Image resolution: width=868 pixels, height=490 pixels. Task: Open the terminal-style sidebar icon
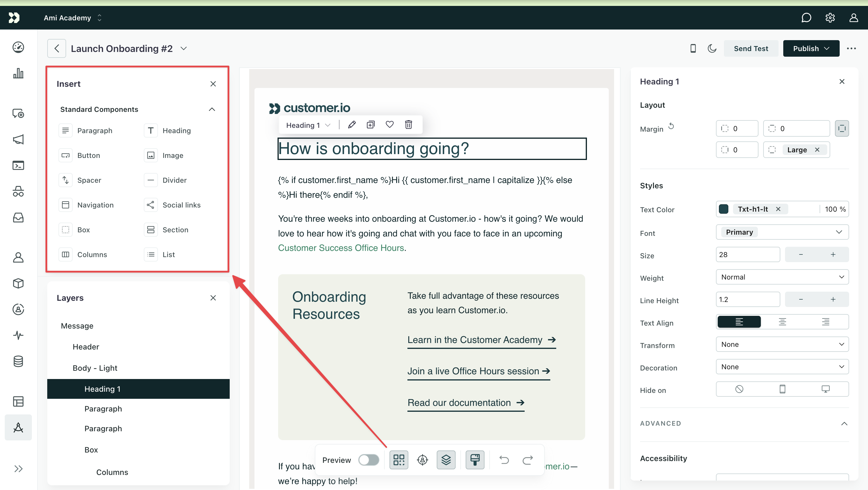(18, 166)
